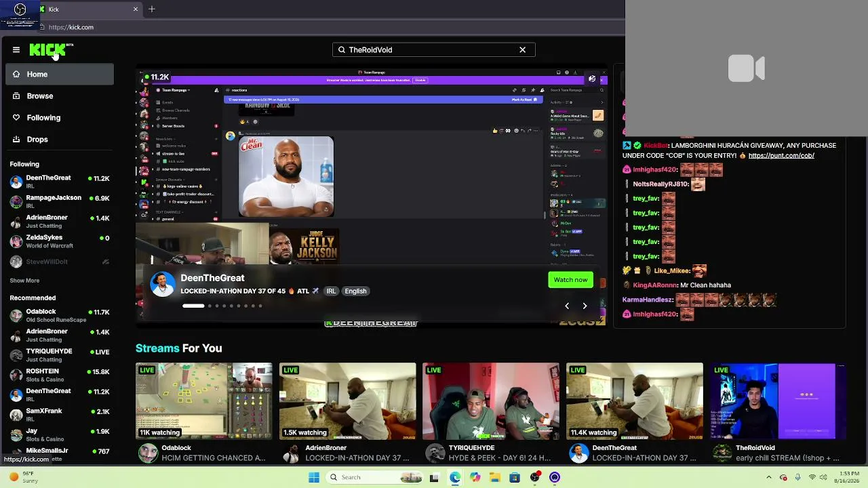Open the hamburger sidebar menu

(x=16, y=49)
